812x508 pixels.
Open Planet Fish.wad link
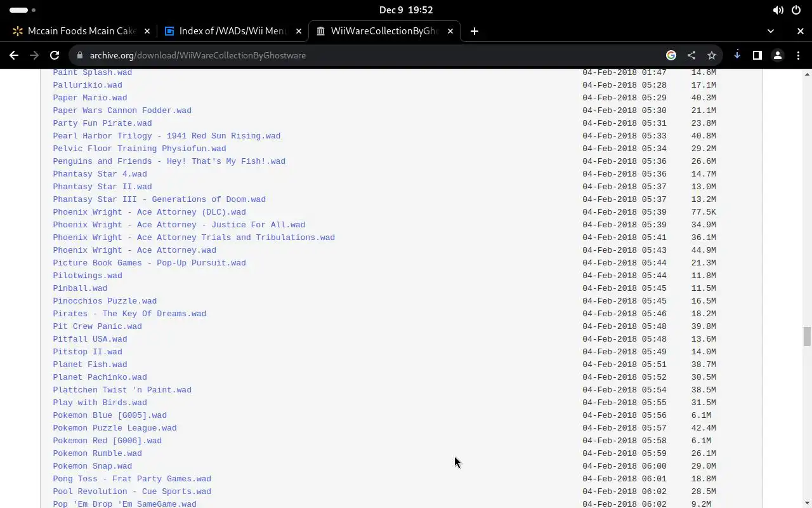coord(90,364)
